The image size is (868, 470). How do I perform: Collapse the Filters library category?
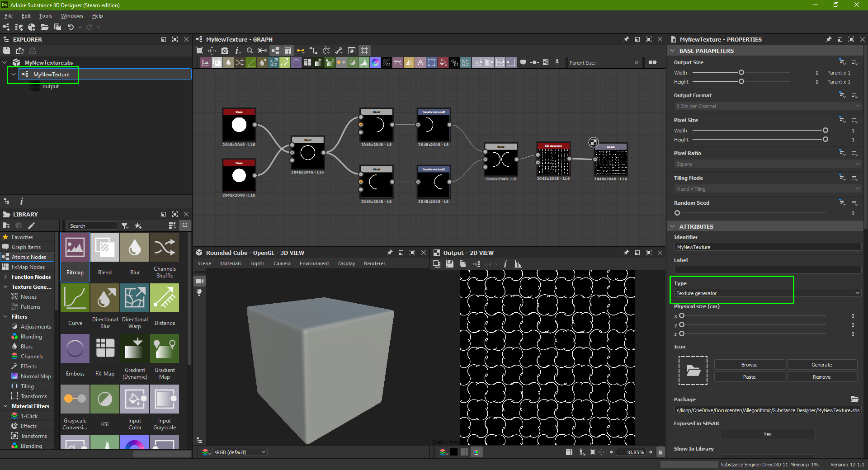5,317
